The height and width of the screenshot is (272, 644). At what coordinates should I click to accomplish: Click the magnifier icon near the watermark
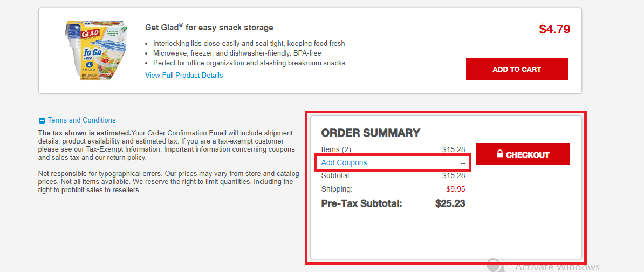coord(495,265)
